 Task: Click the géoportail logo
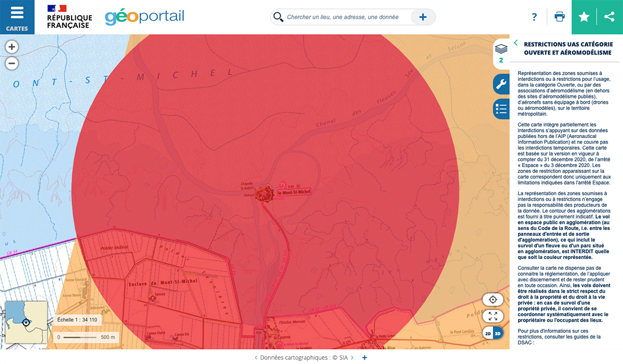click(144, 17)
